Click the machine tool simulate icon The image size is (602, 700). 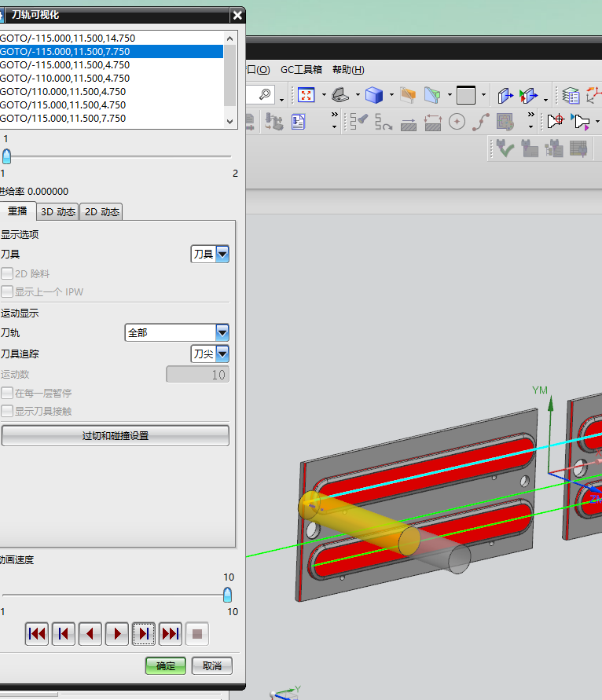(x=273, y=122)
